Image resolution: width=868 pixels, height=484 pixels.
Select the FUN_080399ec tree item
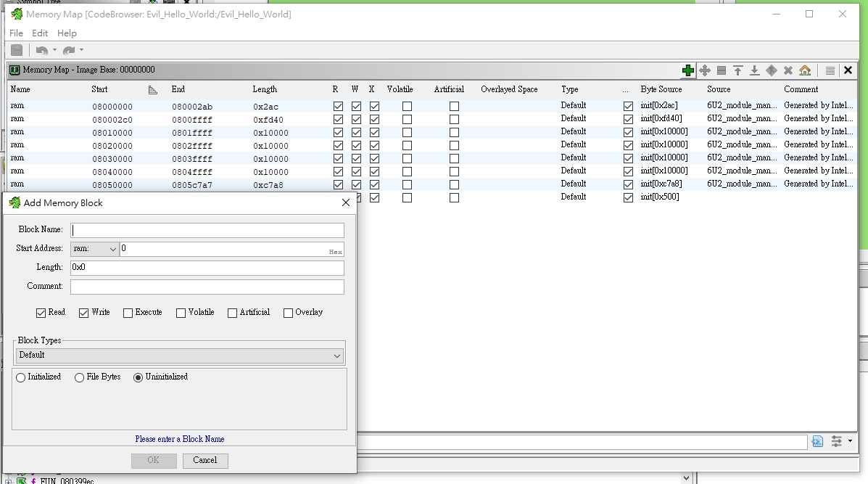[67, 480]
